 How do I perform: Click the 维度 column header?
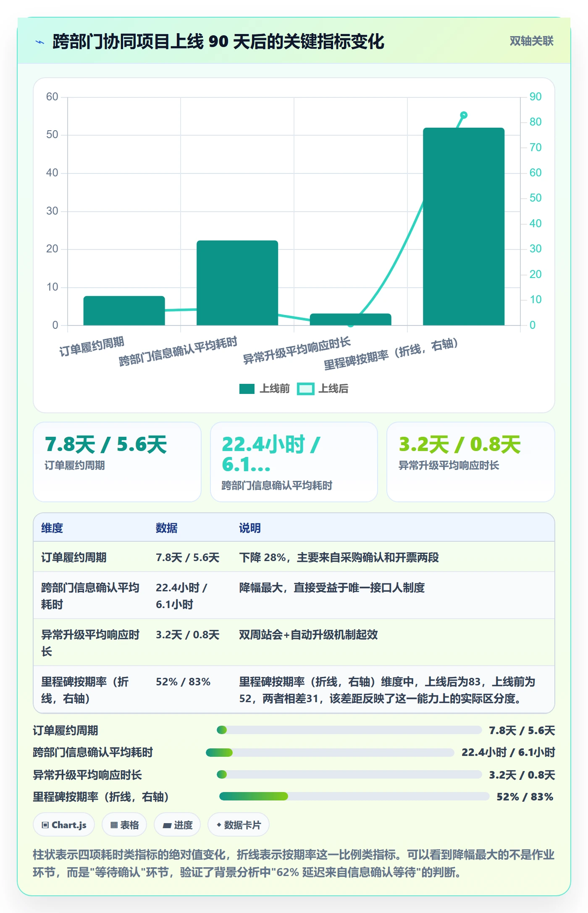pos(52,528)
